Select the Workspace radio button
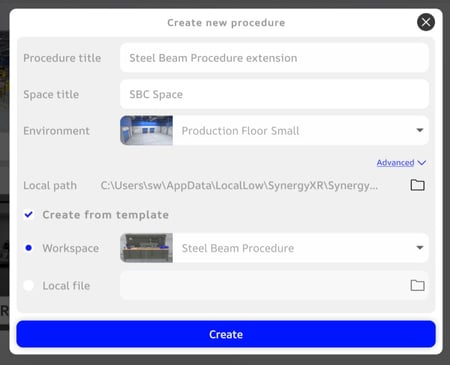This screenshot has width=450, height=365. (x=29, y=248)
